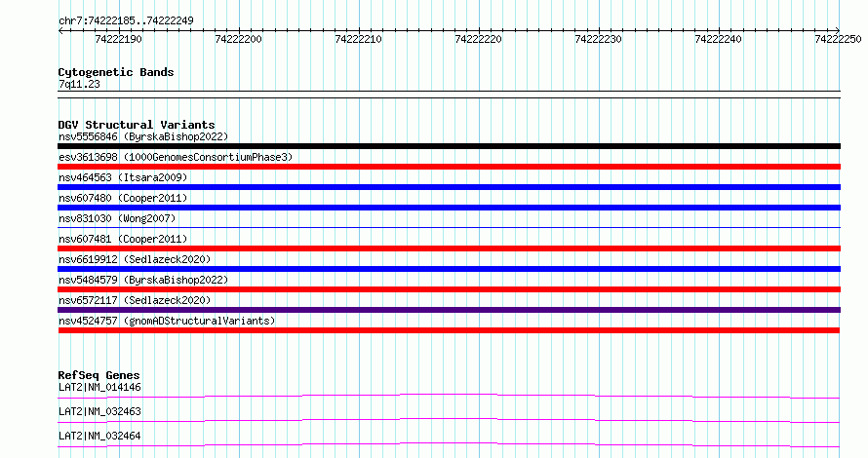Click ruler position 74222240
Image resolution: width=868 pixels, height=458 pixels.
719,39
